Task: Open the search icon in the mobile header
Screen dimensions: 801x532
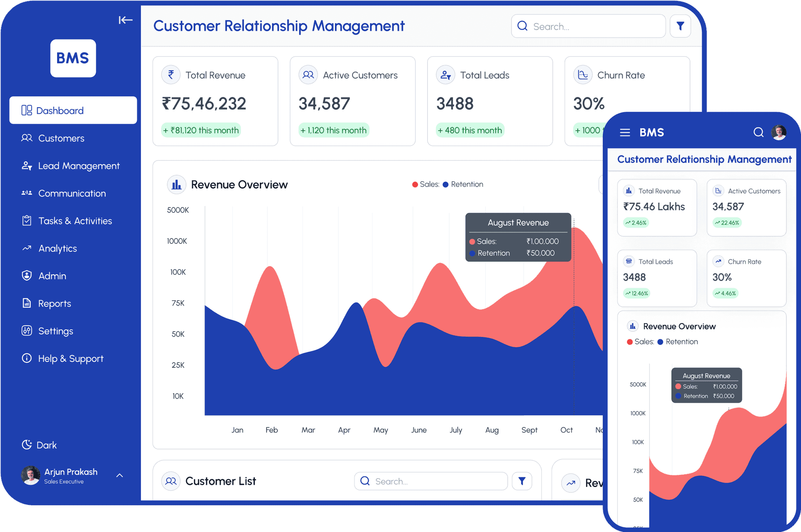Action: tap(758, 132)
